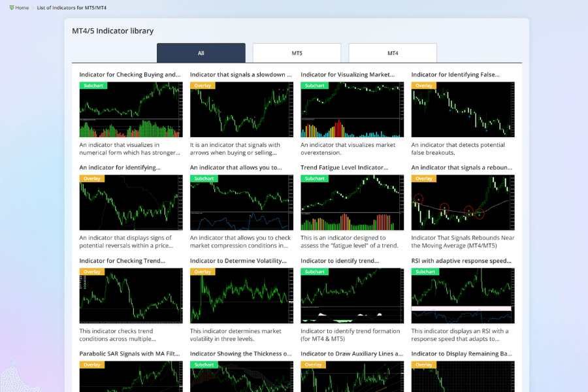Open Indicator for Checking Trend... title
This screenshot has width=588, height=392.
point(122,261)
